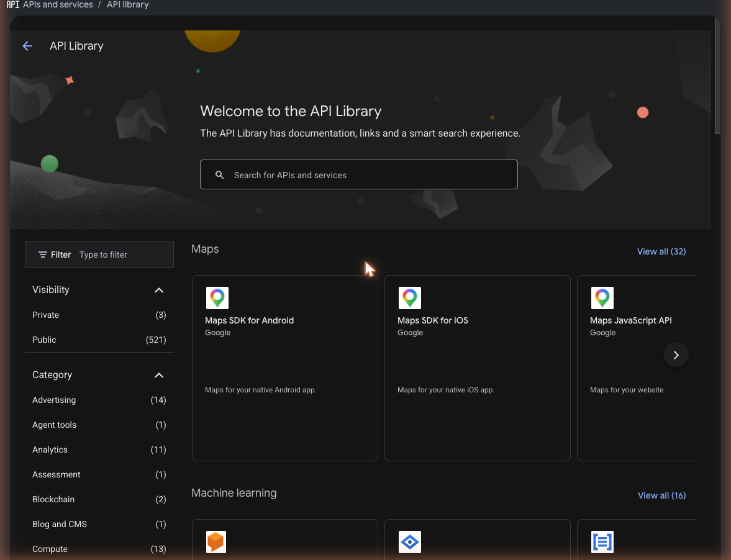Click the orange cube API icon
Viewport: 731px width, 560px height.
click(x=216, y=542)
